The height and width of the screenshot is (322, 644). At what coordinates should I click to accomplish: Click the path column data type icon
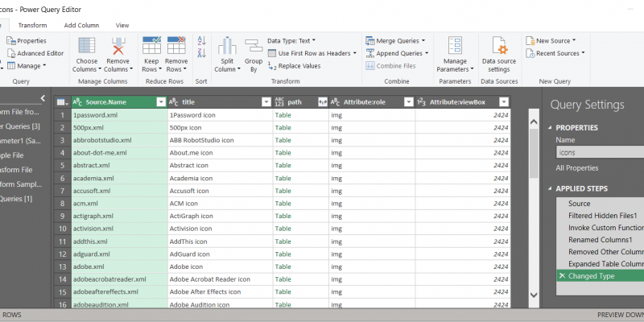(x=279, y=102)
